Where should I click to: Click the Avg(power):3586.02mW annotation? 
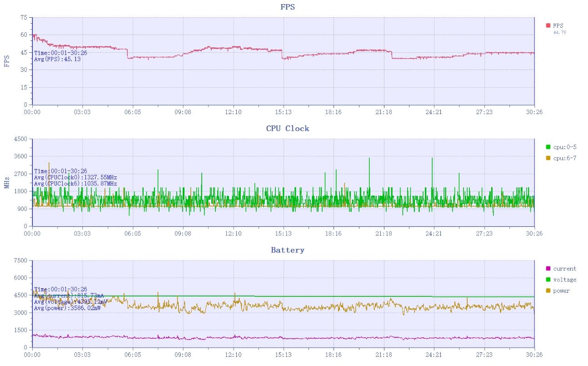[x=67, y=308]
